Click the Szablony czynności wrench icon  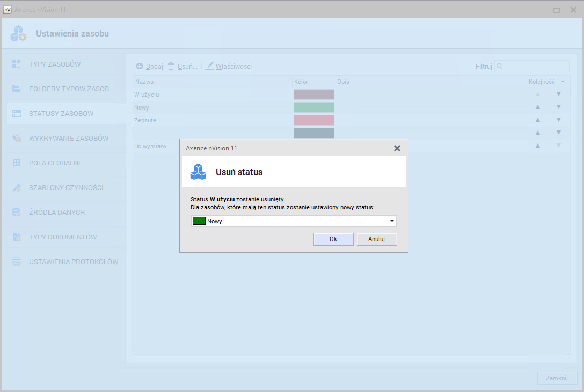coord(17,187)
